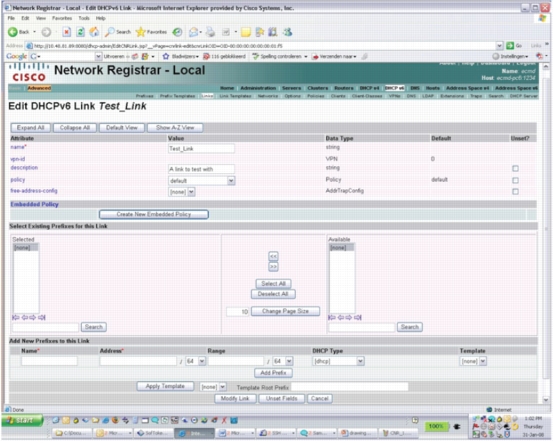Screen dimensions: 554x443
Task: Click the Expand All button
Action: [31, 128]
